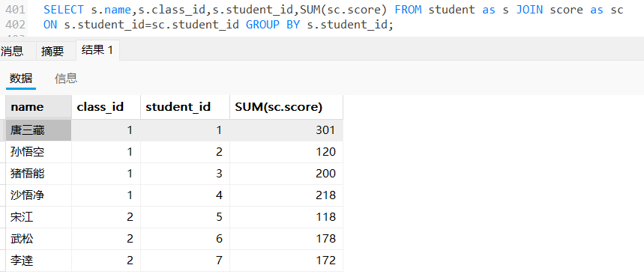This screenshot has width=644, height=274.
Task: Click the name column header
Action: [38, 107]
